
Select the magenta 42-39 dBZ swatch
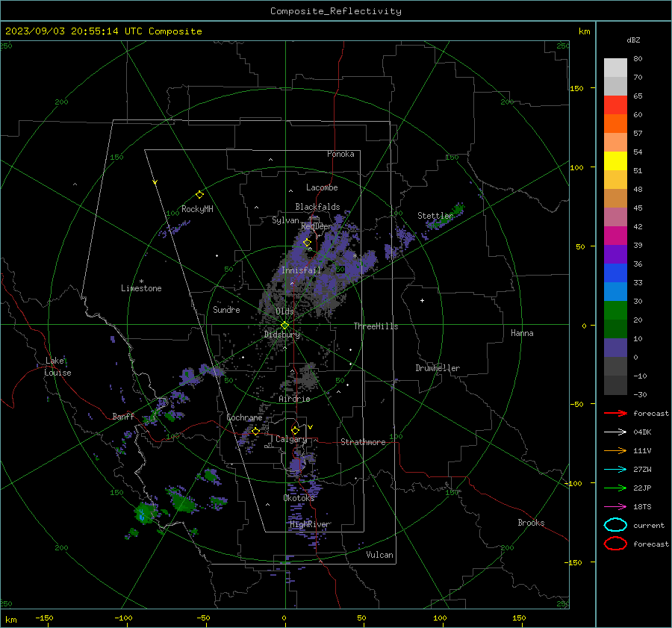[615, 236]
